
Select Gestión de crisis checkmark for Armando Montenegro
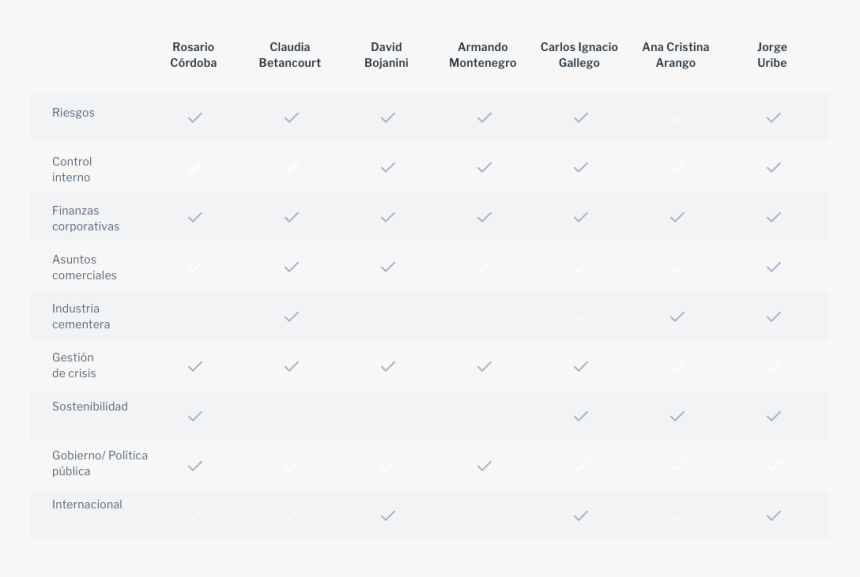484,366
